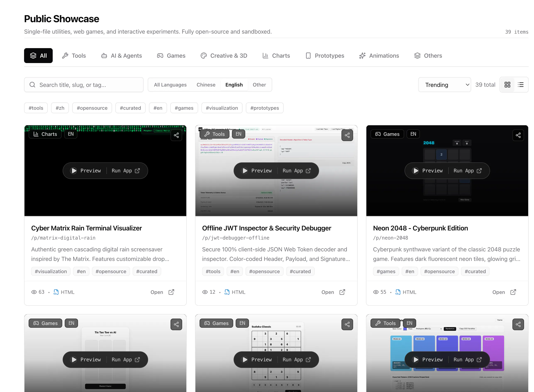
Task: Run App for Offline JWT Inspector
Action: pyautogui.click(x=296, y=171)
